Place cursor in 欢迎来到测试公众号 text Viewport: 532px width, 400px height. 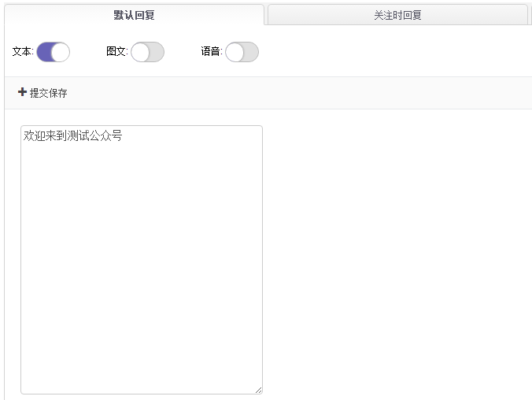point(72,135)
